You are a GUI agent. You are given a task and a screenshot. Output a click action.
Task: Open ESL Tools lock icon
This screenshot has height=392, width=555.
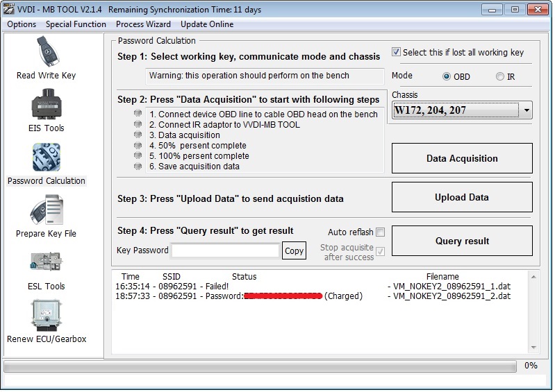click(47, 261)
